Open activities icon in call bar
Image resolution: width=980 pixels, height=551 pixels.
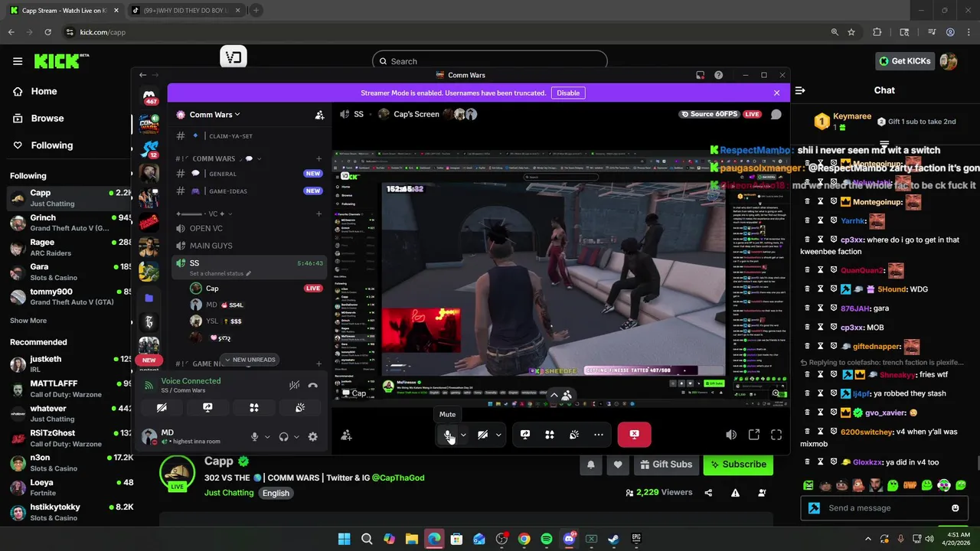pyautogui.click(x=550, y=435)
